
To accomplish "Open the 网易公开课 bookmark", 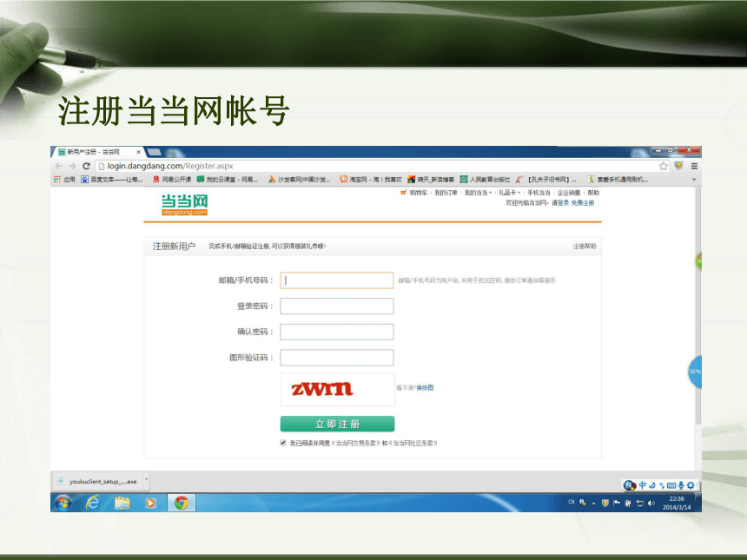I will [172, 180].
